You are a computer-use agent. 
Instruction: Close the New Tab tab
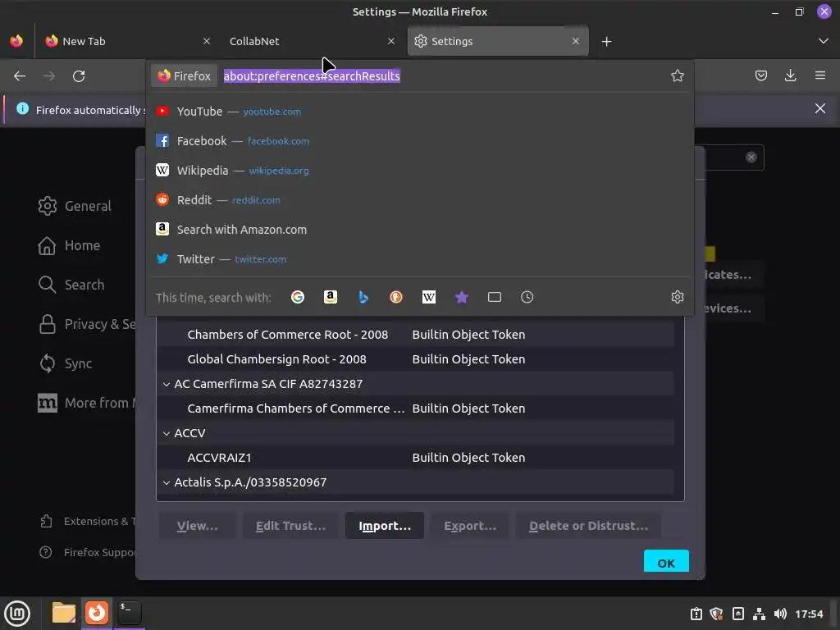tap(207, 41)
